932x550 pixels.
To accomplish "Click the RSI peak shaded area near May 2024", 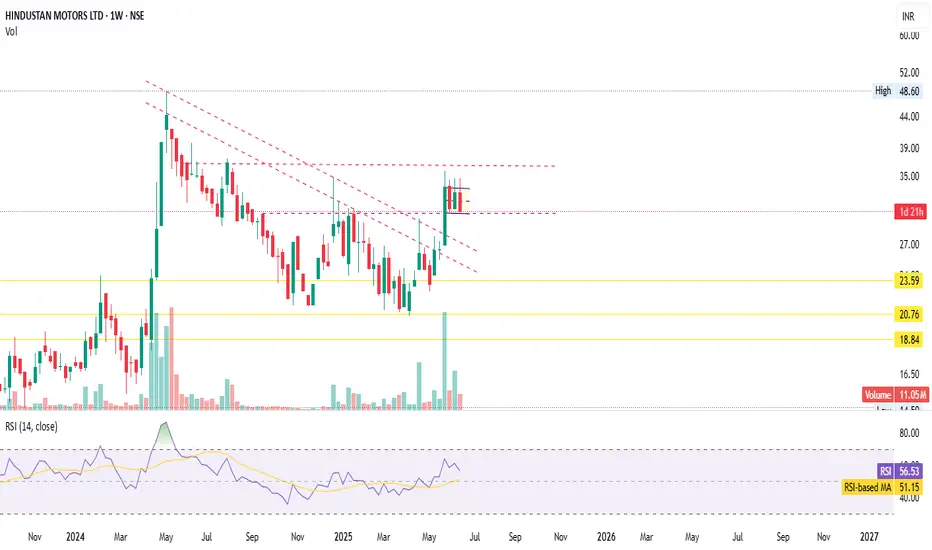I will click(x=165, y=434).
